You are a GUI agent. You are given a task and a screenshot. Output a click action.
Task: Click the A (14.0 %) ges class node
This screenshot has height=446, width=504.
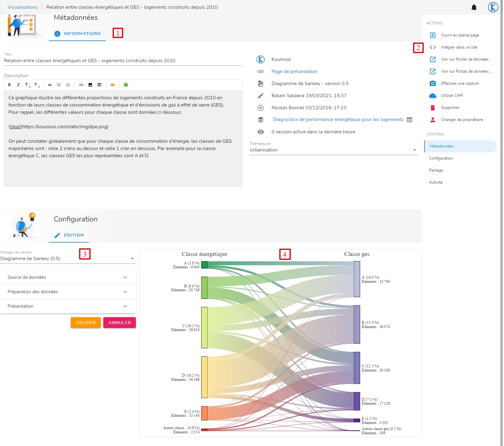pos(357,279)
